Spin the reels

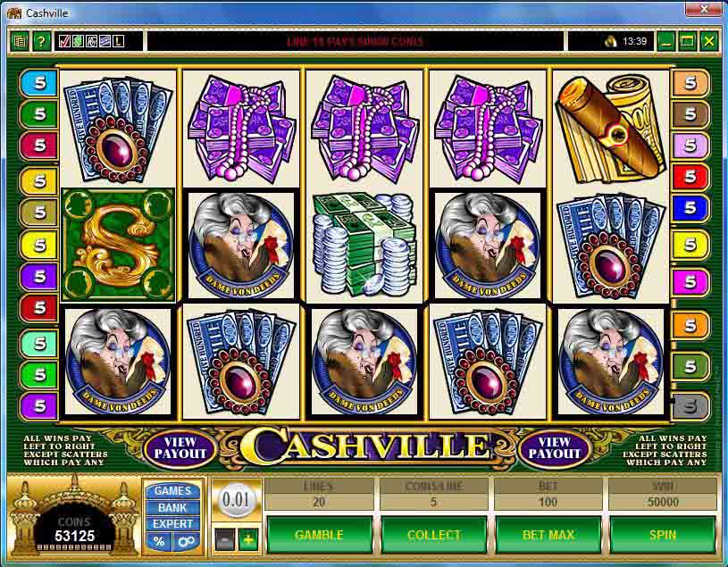point(663,535)
